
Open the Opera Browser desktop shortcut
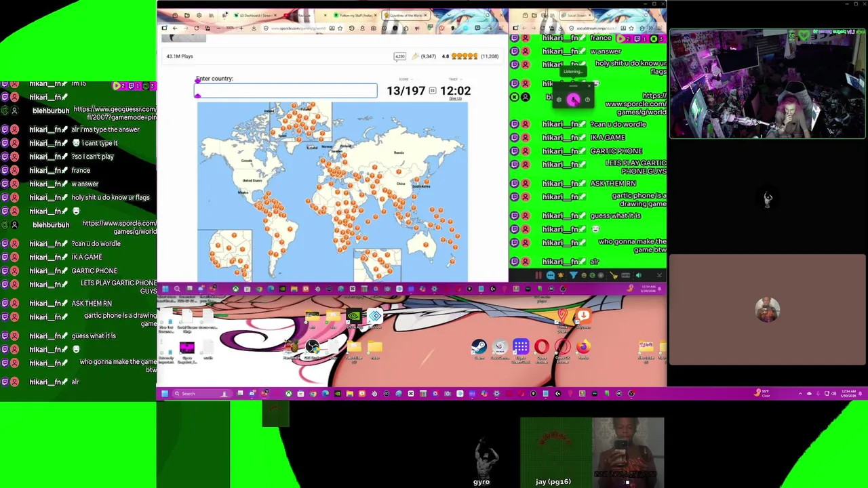point(541,350)
